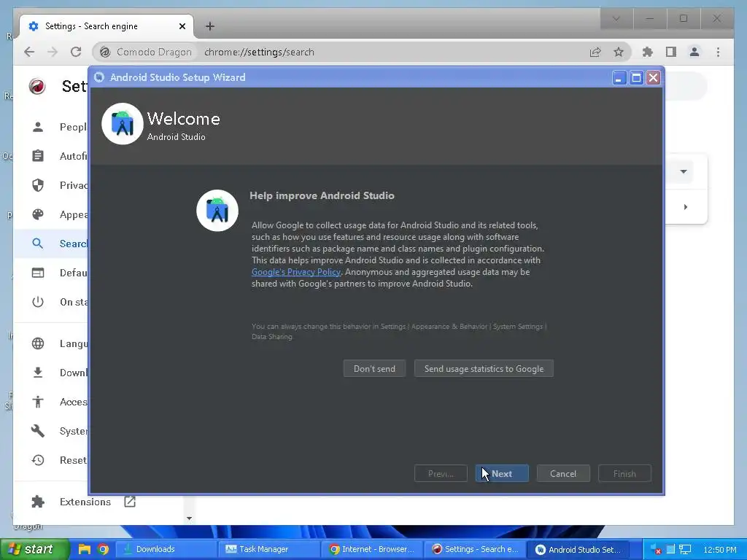This screenshot has width=747, height=560.
Task: Maximize the Android Studio Setup Wizard window
Action: tap(636, 77)
